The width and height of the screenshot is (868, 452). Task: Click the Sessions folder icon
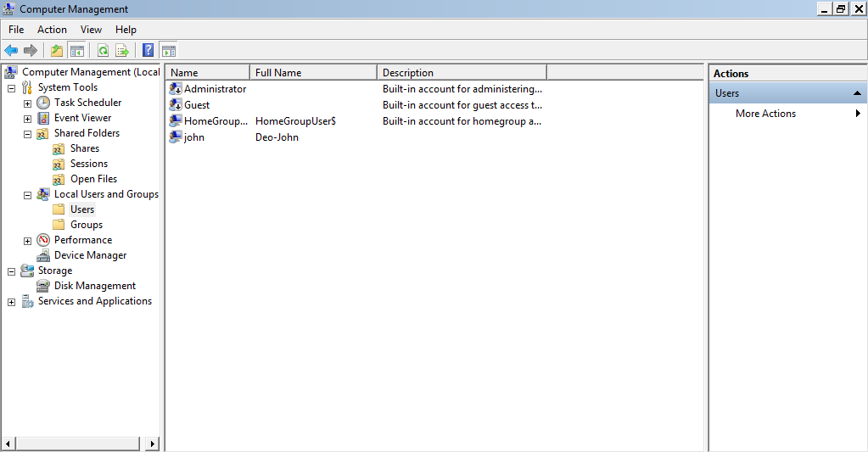click(59, 165)
